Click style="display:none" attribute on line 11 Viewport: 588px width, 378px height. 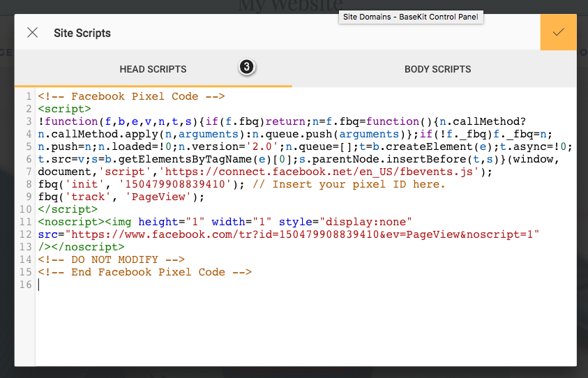click(345, 222)
